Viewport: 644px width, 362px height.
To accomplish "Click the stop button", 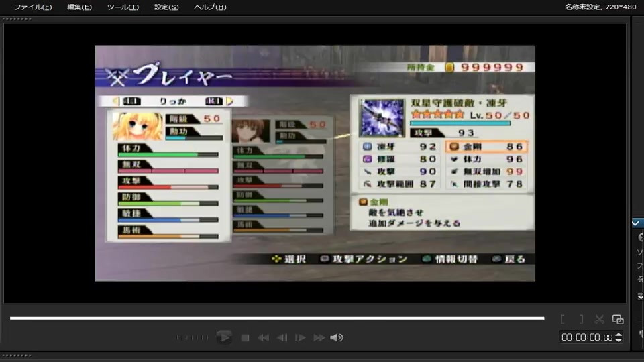I will pos(246,337).
